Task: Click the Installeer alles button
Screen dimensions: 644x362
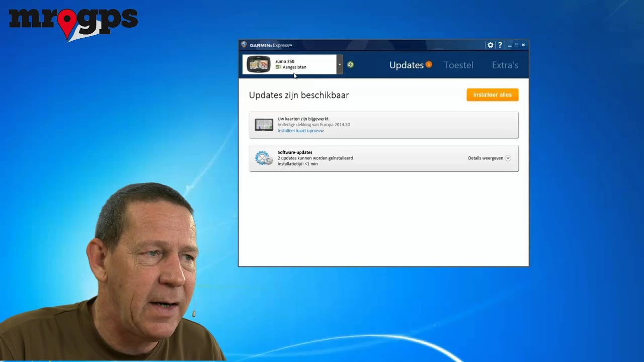Action: pyautogui.click(x=493, y=95)
